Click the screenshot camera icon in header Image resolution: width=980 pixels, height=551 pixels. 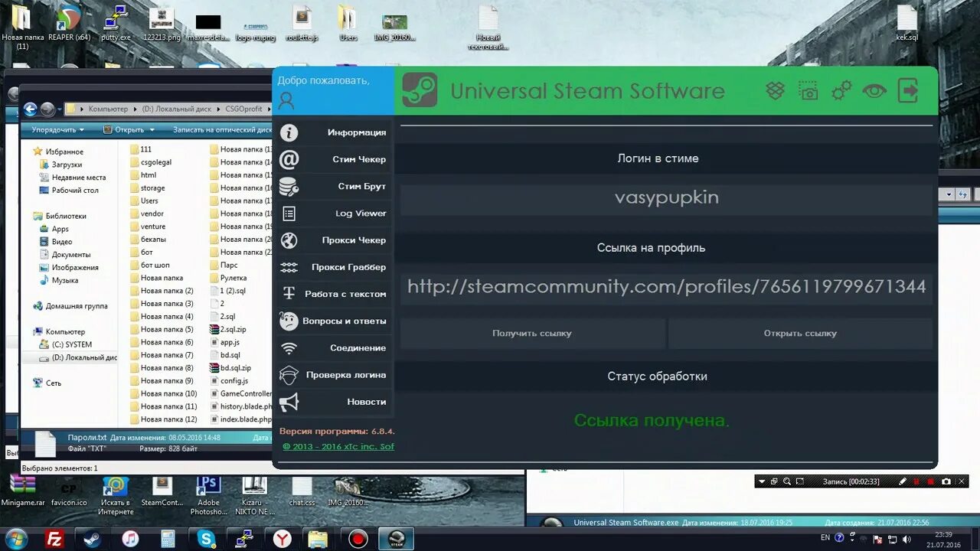click(808, 91)
